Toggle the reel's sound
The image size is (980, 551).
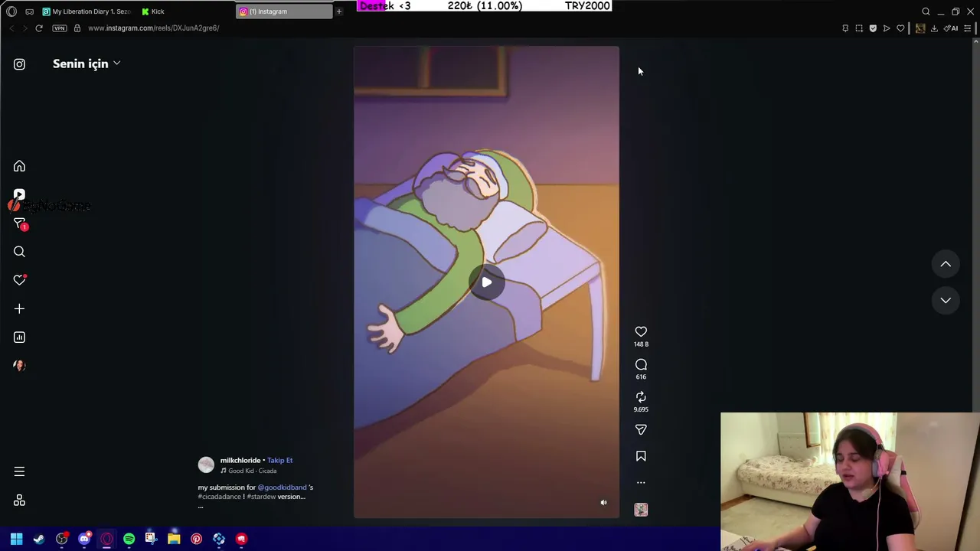point(603,503)
